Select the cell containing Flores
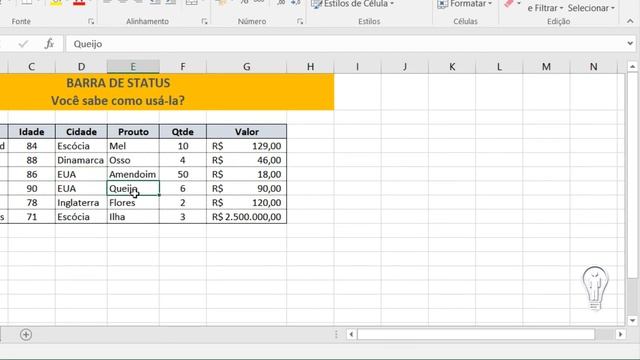This screenshot has height=360, width=640. tap(133, 202)
